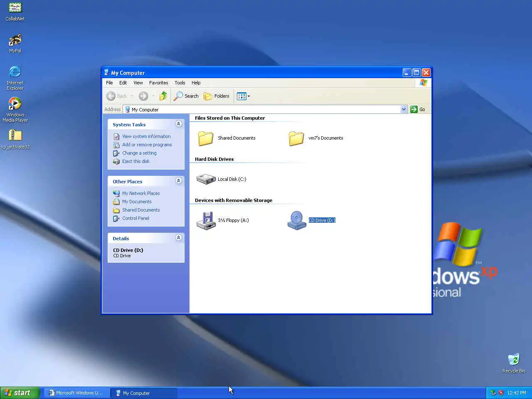Screen dimensions: 532x399
Task: Click the red security shield tray icon
Action: coord(501,393)
